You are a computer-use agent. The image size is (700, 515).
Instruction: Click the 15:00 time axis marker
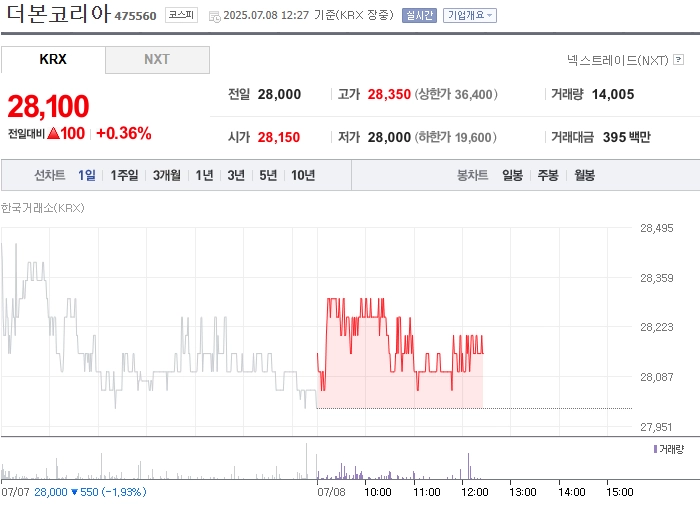pos(620,492)
